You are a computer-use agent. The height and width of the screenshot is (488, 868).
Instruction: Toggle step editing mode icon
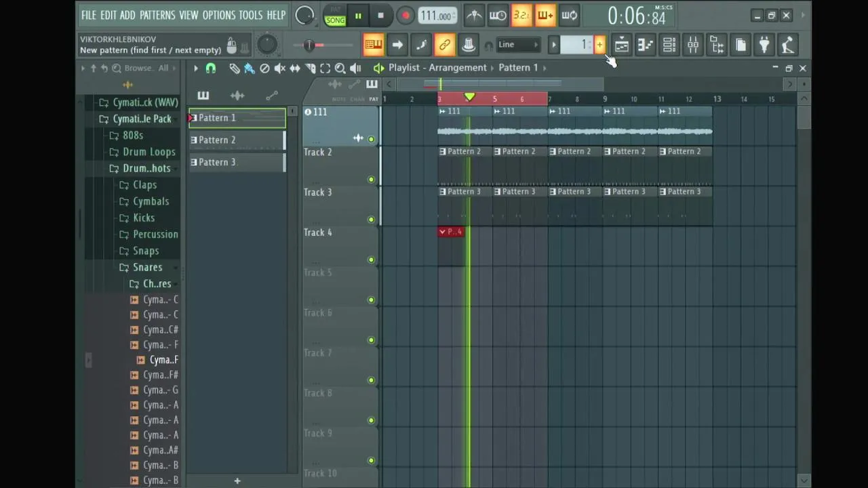421,45
